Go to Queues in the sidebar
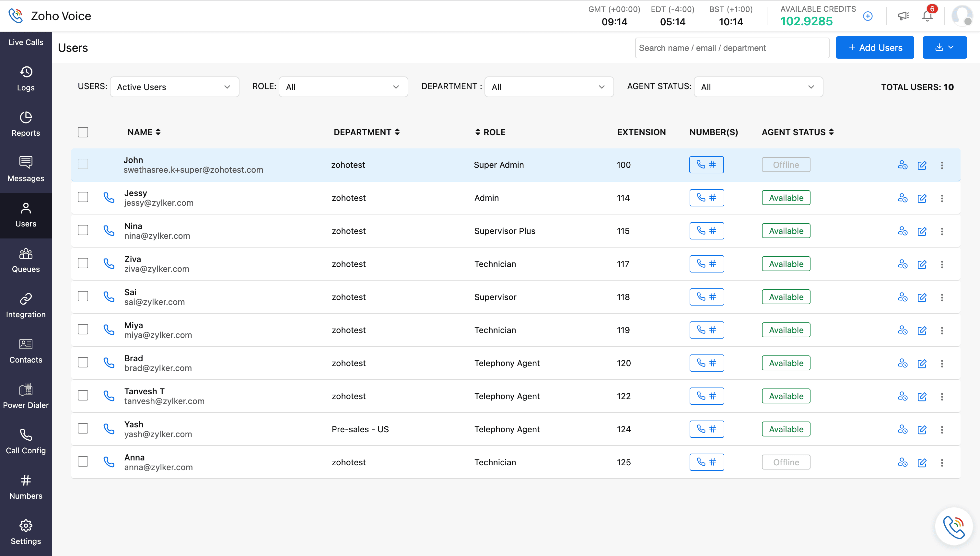 [x=26, y=261]
